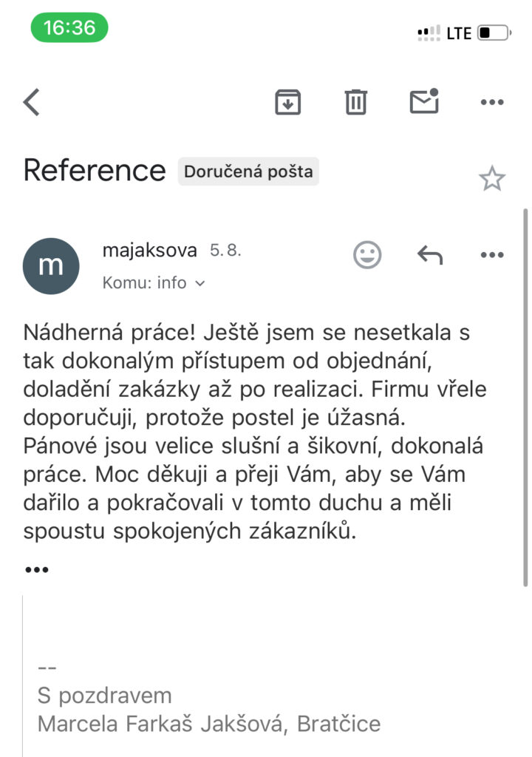
Task: Show trimmed content via three dots below message
Action: tap(37, 570)
